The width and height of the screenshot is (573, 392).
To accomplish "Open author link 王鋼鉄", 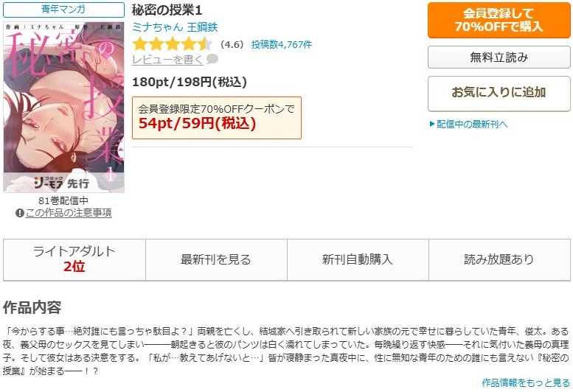I will point(202,27).
